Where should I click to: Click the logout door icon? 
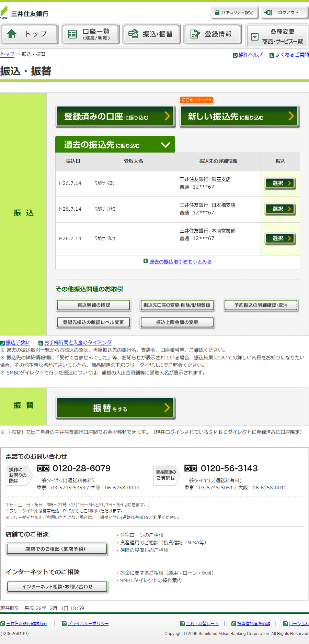point(268,12)
